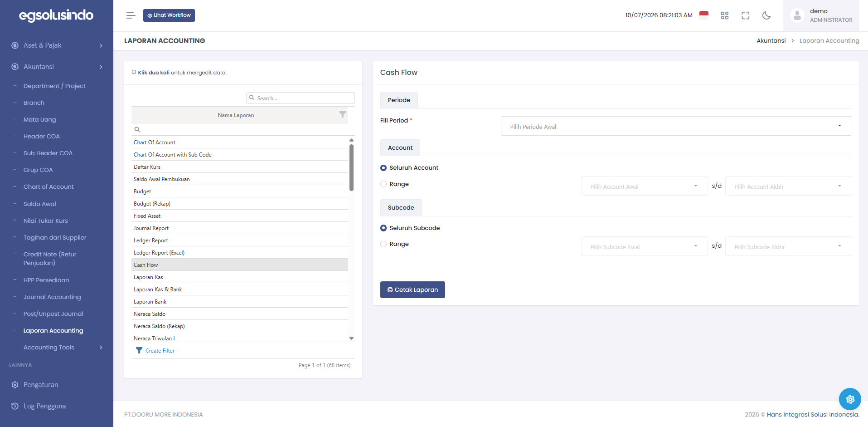Image resolution: width=868 pixels, height=427 pixels.
Task: Click the Pengaturan gear icon
Action: click(15, 385)
